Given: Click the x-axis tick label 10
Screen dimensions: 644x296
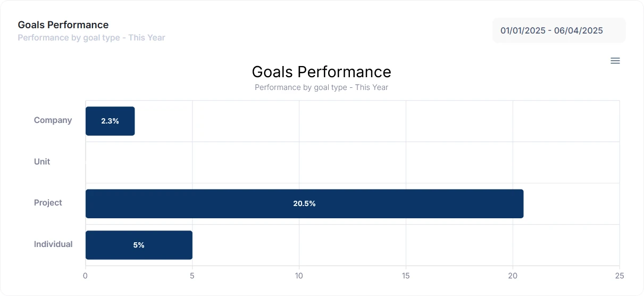Looking at the screenshot, I should coord(299,276).
